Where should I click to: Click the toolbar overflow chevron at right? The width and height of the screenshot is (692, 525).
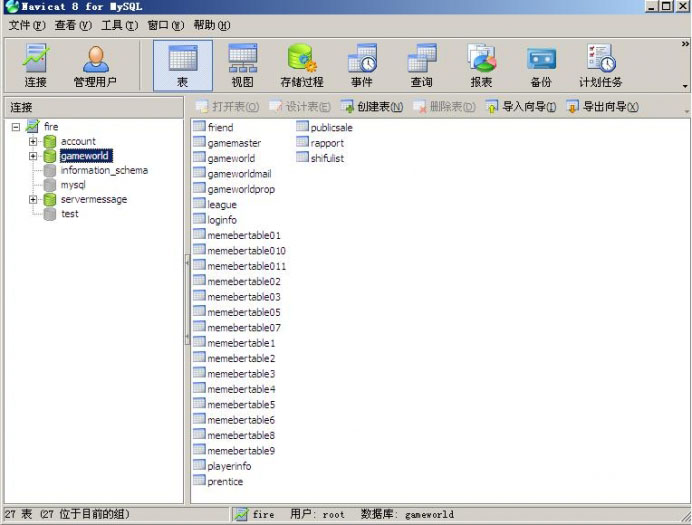[x=685, y=44]
